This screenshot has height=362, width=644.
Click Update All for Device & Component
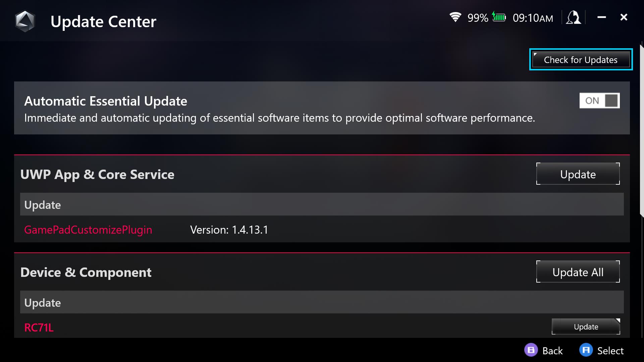pyautogui.click(x=578, y=272)
